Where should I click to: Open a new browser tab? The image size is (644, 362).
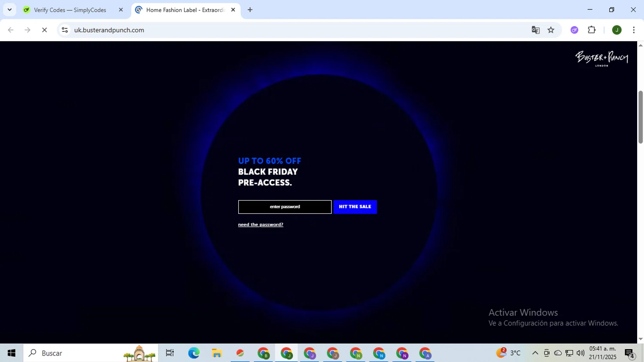pyautogui.click(x=250, y=10)
